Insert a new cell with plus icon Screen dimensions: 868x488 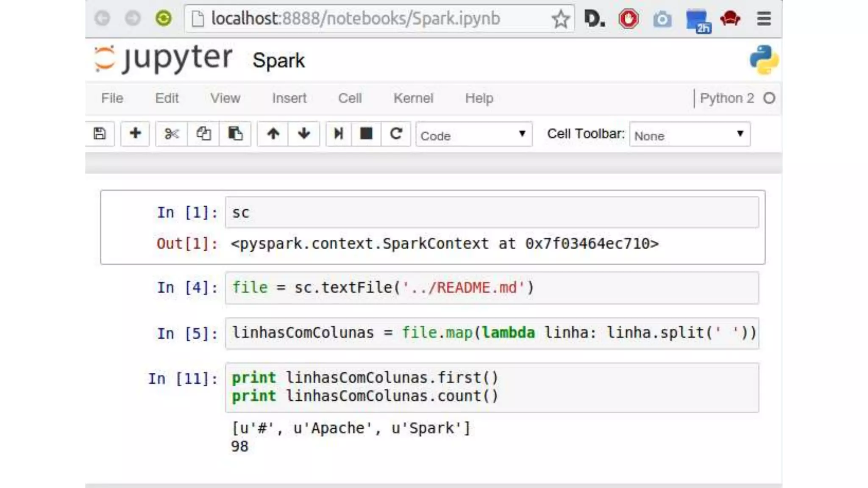tap(135, 134)
